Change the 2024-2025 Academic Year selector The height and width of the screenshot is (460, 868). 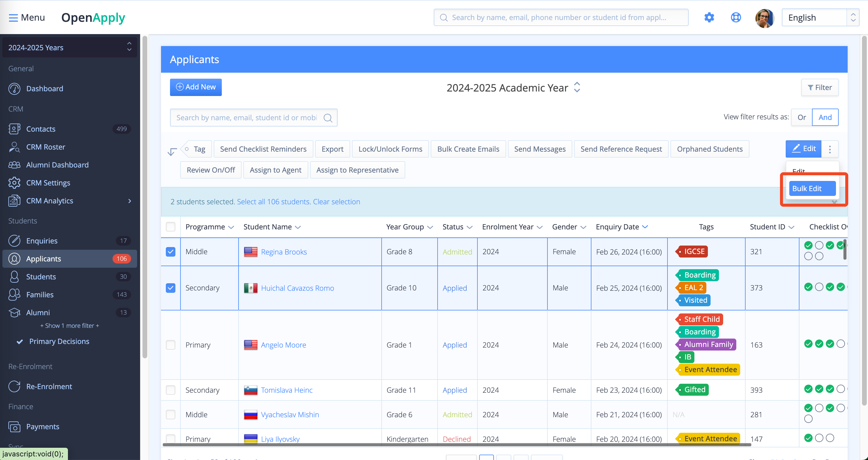[x=513, y=88]
